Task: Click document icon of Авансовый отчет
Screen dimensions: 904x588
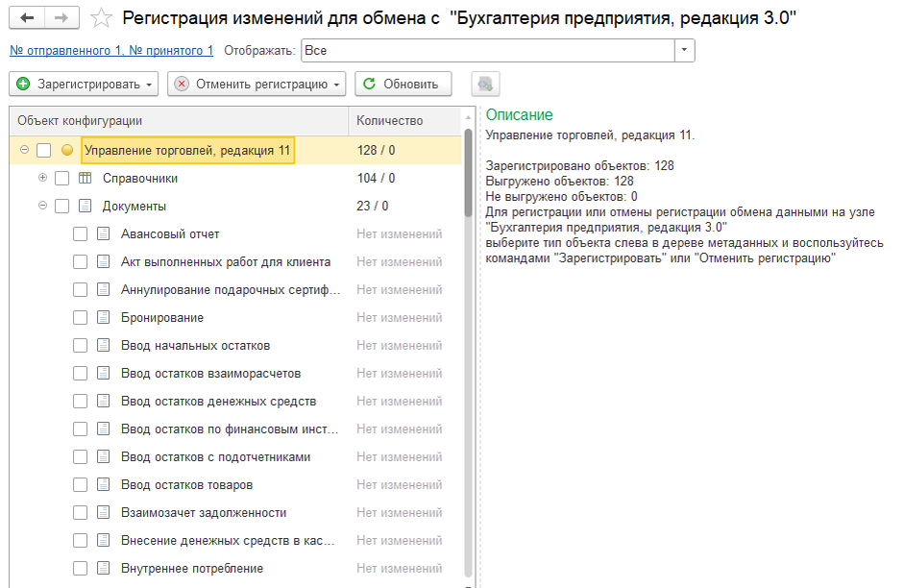Action: click(103, 234)
